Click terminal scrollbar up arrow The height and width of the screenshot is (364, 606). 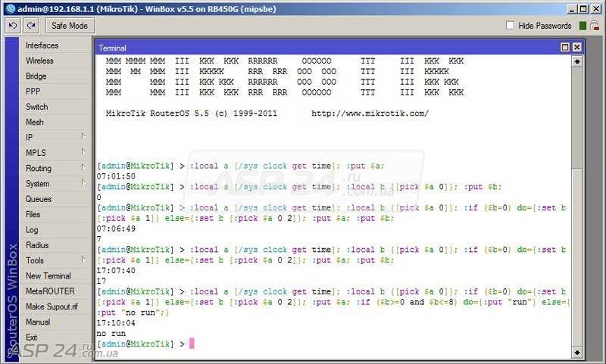click(576, 61)
